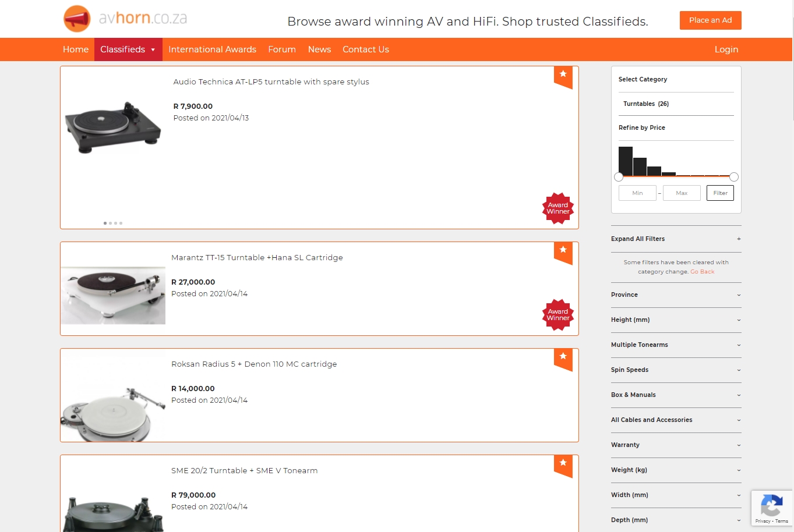Click the Roksan Radius 5 thumbnail
The width and height of the screenshot is (794, 532).
point(113,396)
